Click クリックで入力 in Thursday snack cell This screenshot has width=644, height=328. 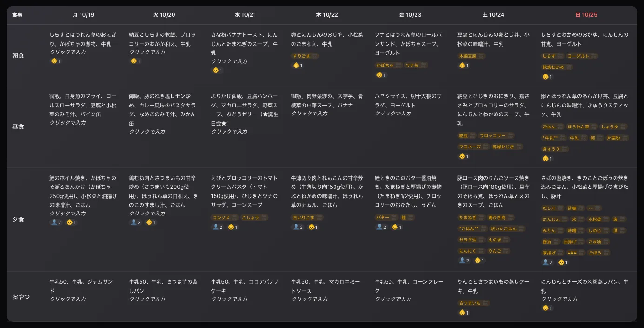pos(309,299)
